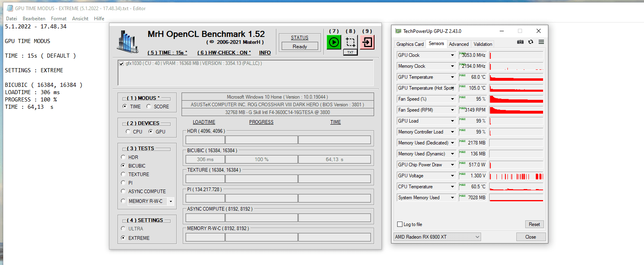This screenshot has width=644, height=265.
Task: Click the GPU Clock 3053.0 MHz value
Action: [x=473, y=55]
